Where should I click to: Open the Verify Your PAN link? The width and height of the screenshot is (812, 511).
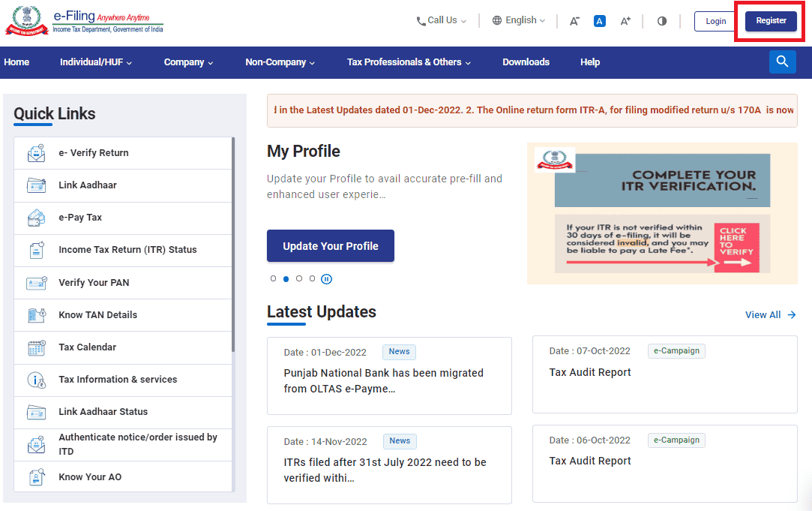pos(123,282)
